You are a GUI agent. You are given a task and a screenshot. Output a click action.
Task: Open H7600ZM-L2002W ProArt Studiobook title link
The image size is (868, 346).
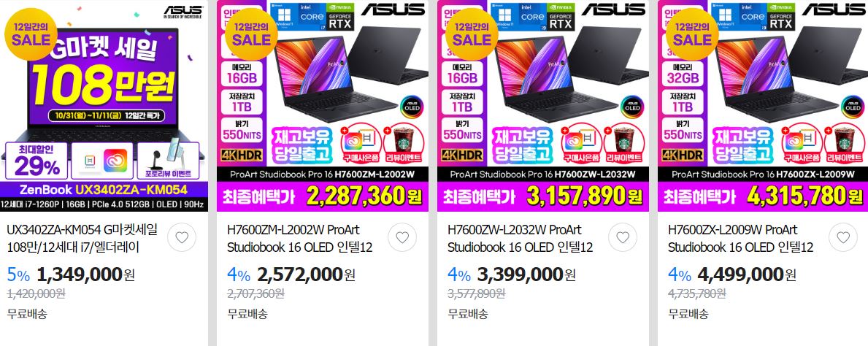pos(299,238)
